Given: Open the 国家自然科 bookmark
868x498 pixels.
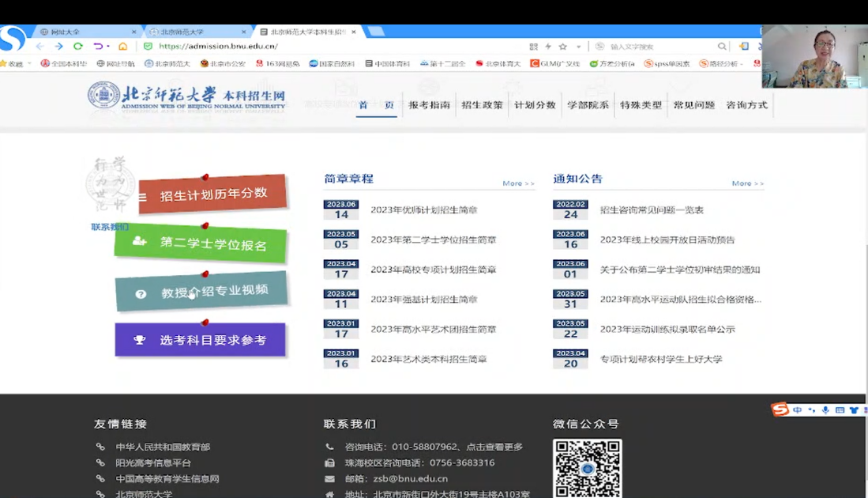Looking at the screenshot, I should coord(332,64).
